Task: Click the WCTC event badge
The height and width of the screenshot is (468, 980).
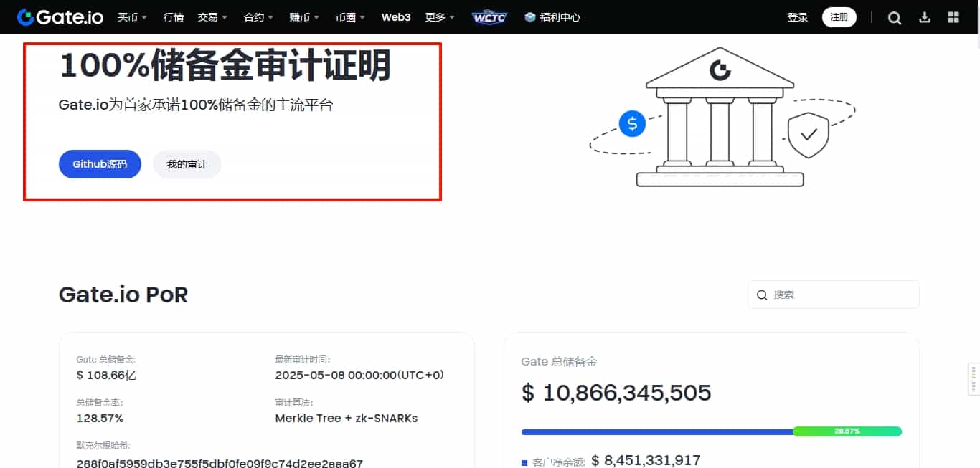Action: coord(489,16)
